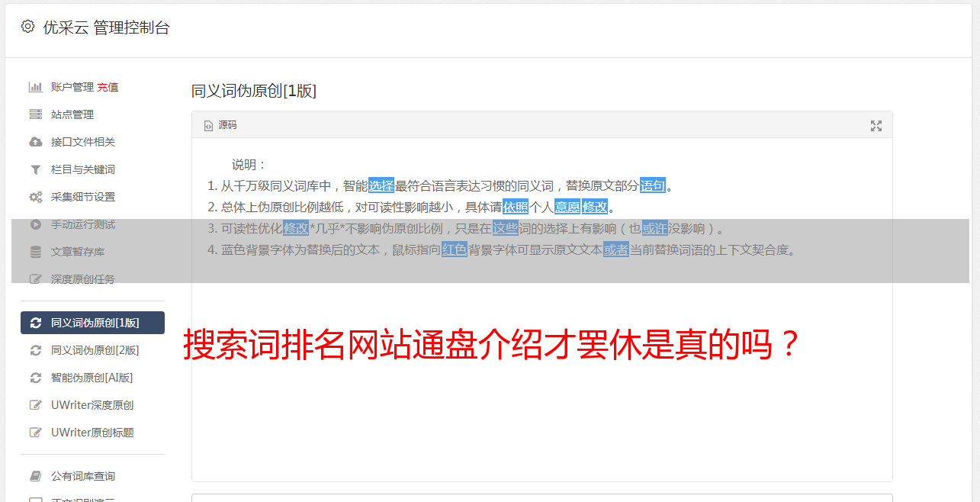Select 智能伪原创[AI版] in sidebar
This screenshot has height=502, width=980.
(x=92, y=378)
